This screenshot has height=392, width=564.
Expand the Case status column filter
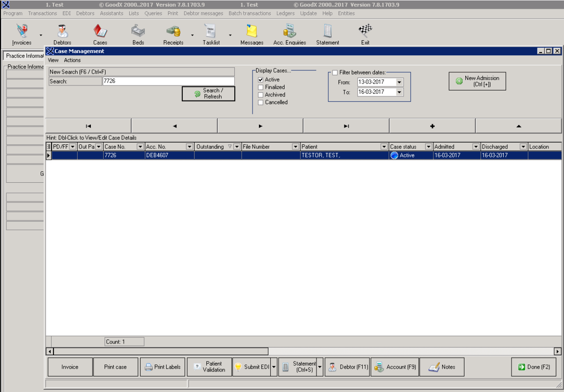point(428,147)
